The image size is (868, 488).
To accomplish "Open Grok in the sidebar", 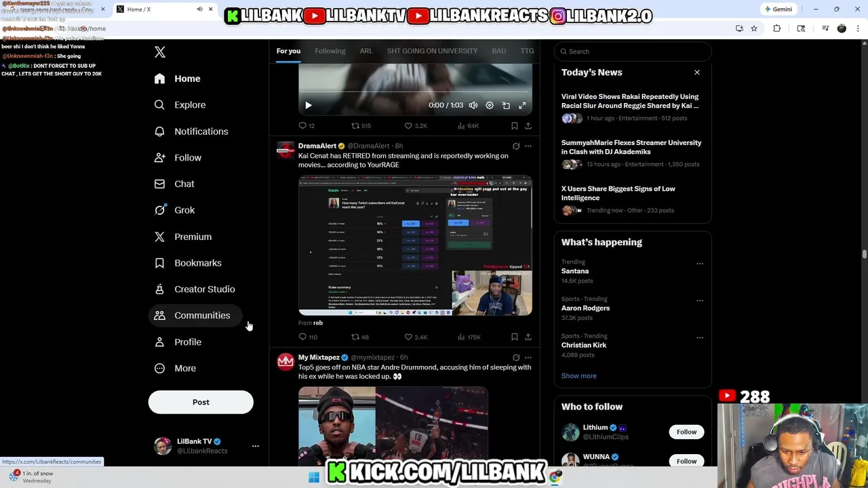I will (x=174, y=210).
